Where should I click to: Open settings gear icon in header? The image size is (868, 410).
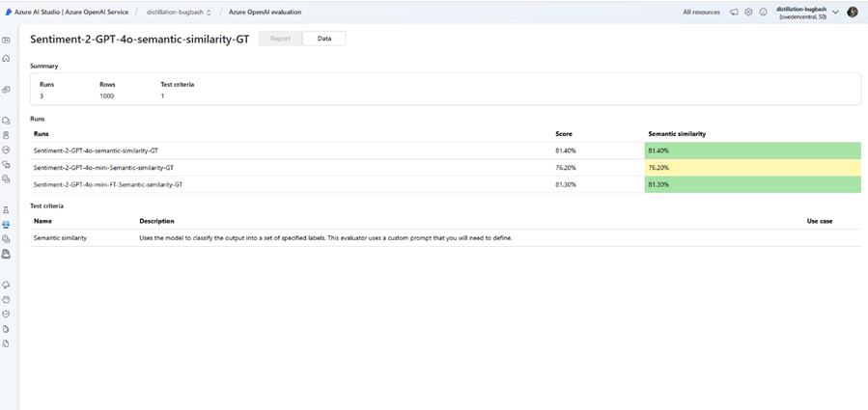(748, 13)
